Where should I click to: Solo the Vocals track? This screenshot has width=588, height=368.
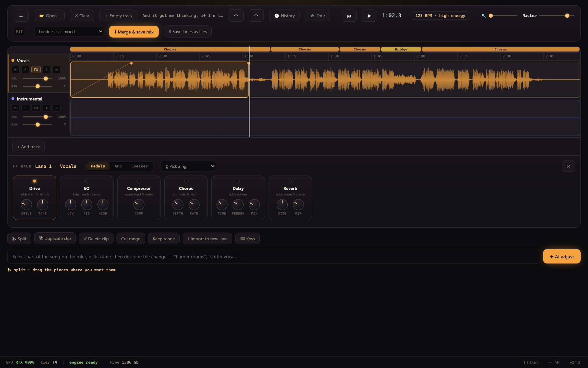tap(25, 70)
